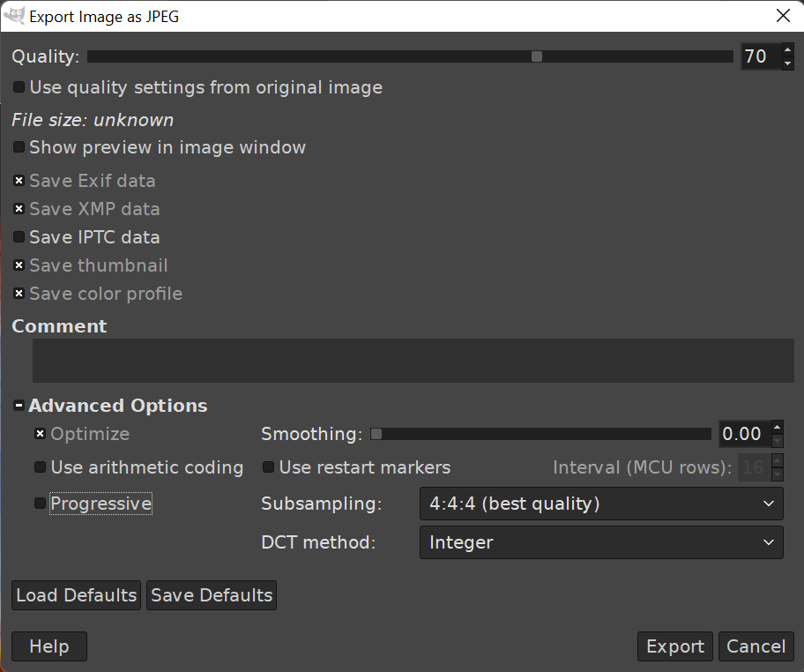Viewport: 804px width, 672px height.
Task: Click inside the Comment text field
Action: (x=413, y=361)
